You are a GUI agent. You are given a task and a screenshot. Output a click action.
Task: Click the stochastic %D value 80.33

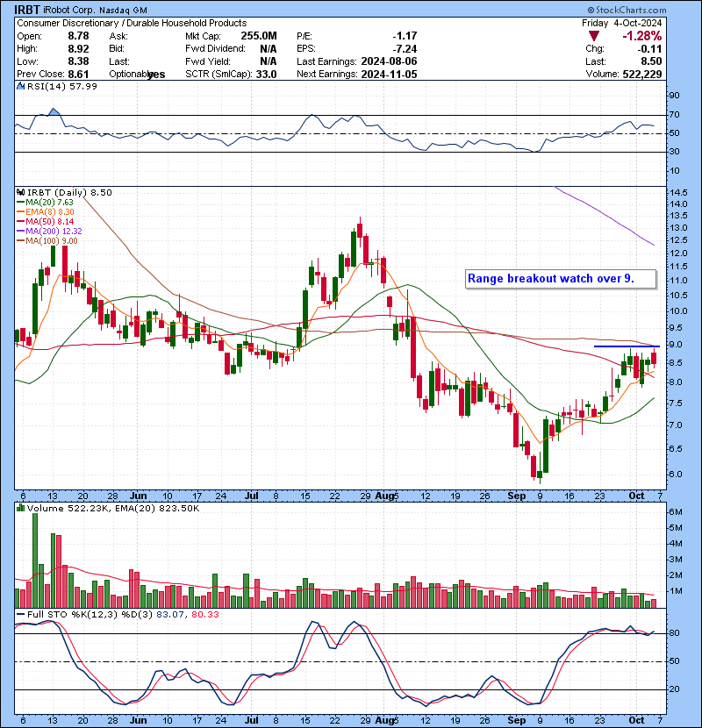(x=205, y=615)
